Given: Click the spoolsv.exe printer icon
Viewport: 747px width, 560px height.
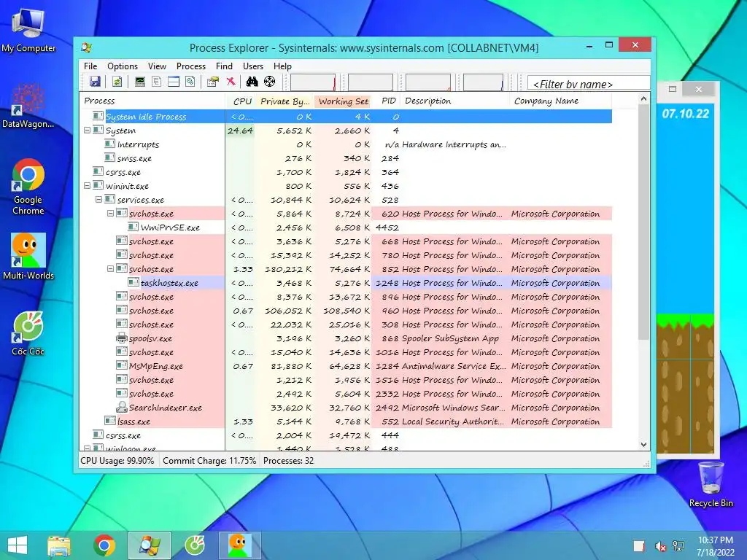Looking at the screenshot, I should click(x=122, y=338).
